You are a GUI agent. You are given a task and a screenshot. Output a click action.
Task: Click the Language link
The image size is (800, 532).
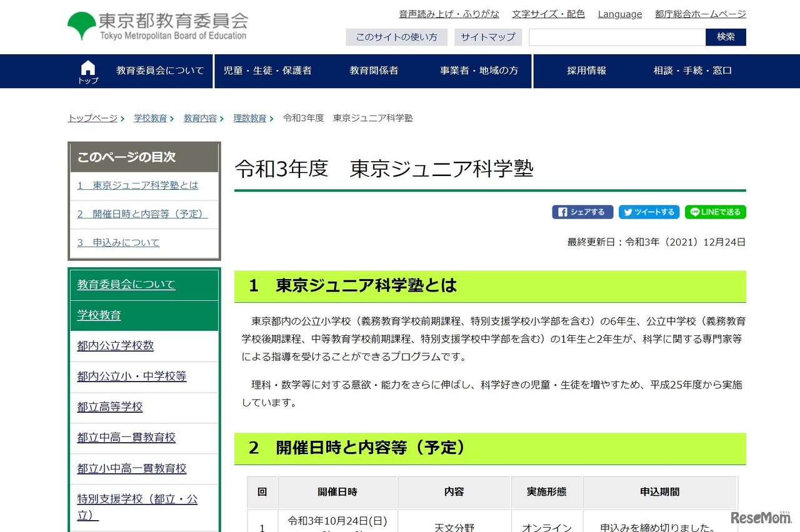pyautogui.click(x=619, y=14)
